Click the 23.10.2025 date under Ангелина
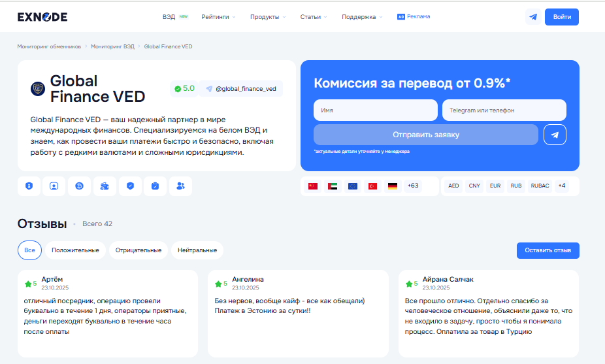 point(246,288)
